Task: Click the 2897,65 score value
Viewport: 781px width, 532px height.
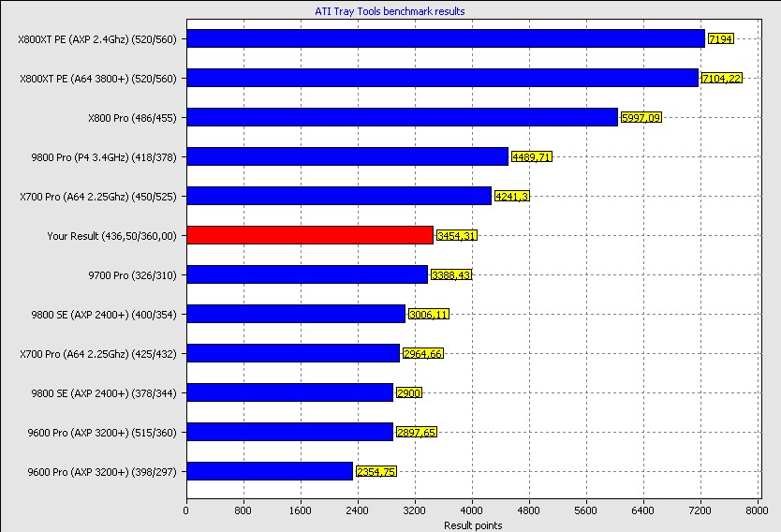Action: point(417,433)
